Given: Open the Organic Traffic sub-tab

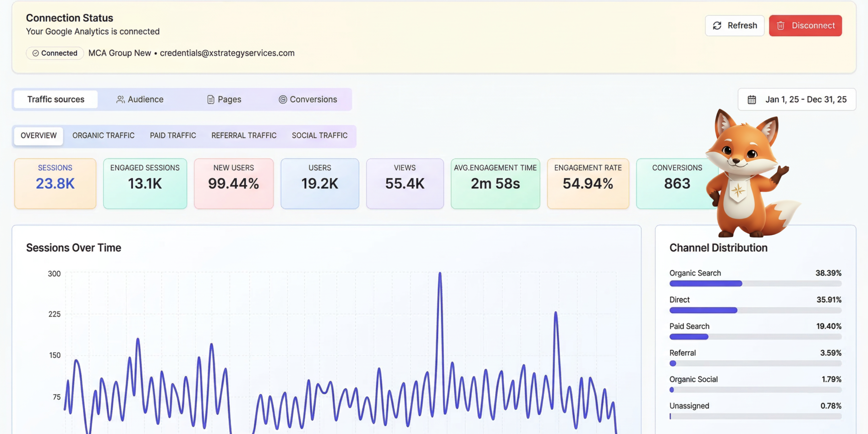Looking at the screenshot, I should [x=103, y=136].
